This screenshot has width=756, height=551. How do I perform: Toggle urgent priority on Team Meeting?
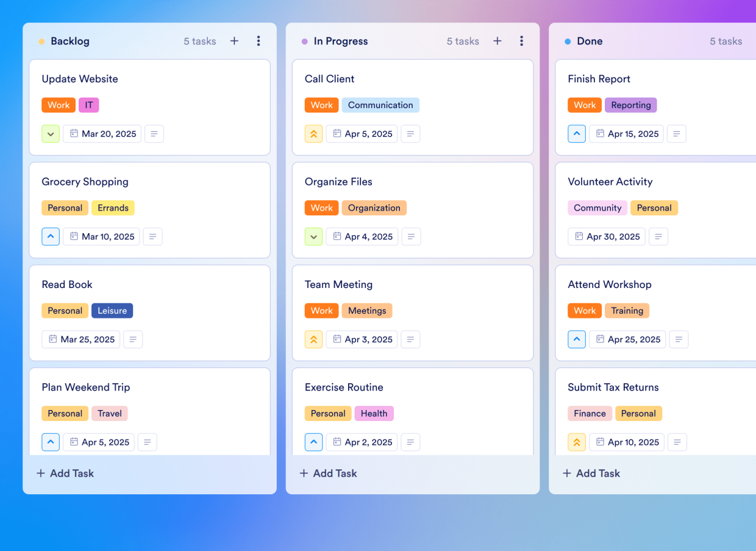[313, 339]
